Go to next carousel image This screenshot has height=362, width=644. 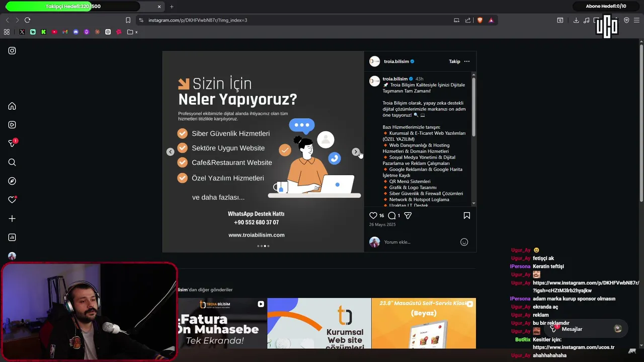pos(356,152)
